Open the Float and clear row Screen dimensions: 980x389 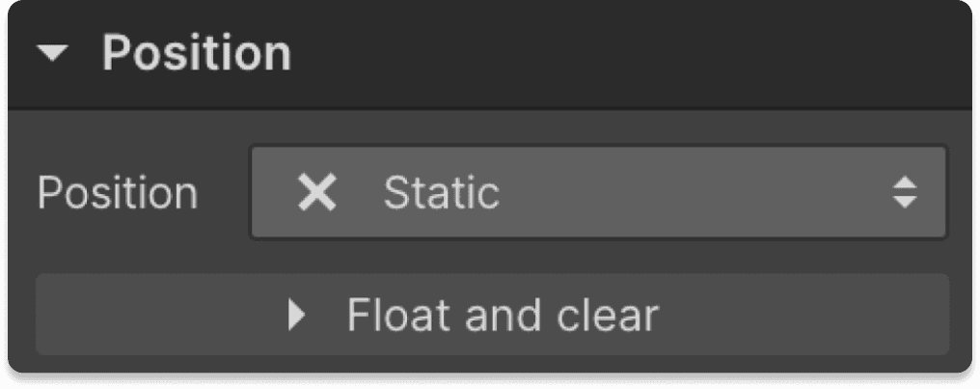click(x=492, y=315)
